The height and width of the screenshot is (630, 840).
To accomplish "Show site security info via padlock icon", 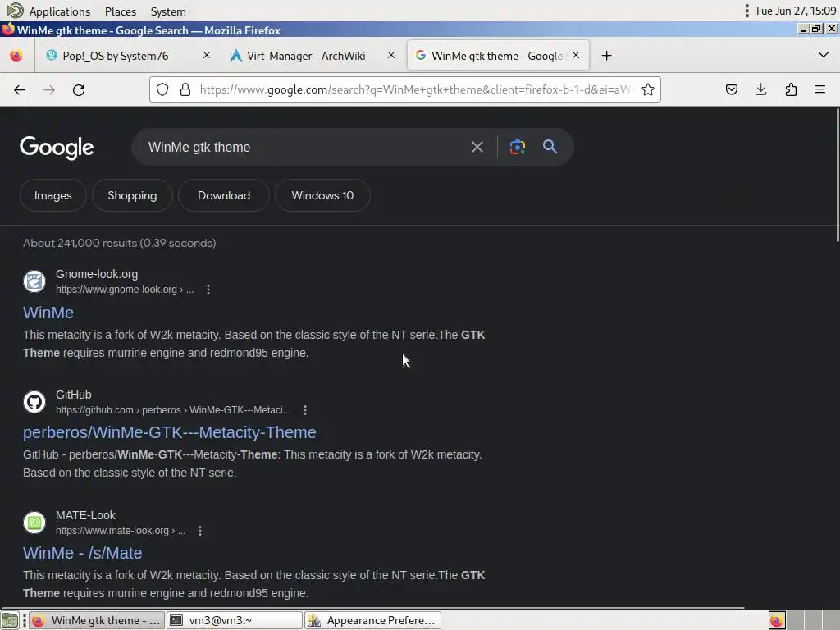I will (x=185, y=89).
